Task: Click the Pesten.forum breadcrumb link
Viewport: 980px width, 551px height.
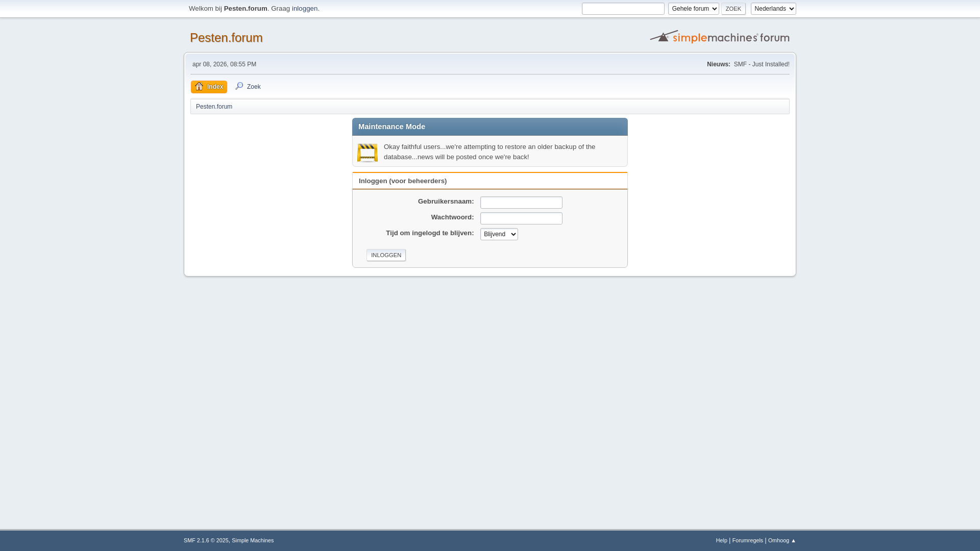Action: [214, 107]
